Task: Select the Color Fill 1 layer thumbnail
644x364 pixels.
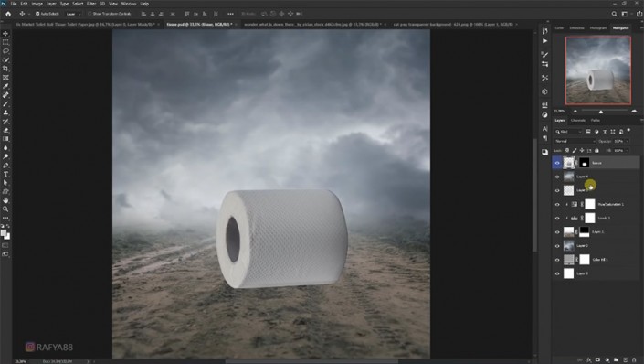Action: (568, 260)
